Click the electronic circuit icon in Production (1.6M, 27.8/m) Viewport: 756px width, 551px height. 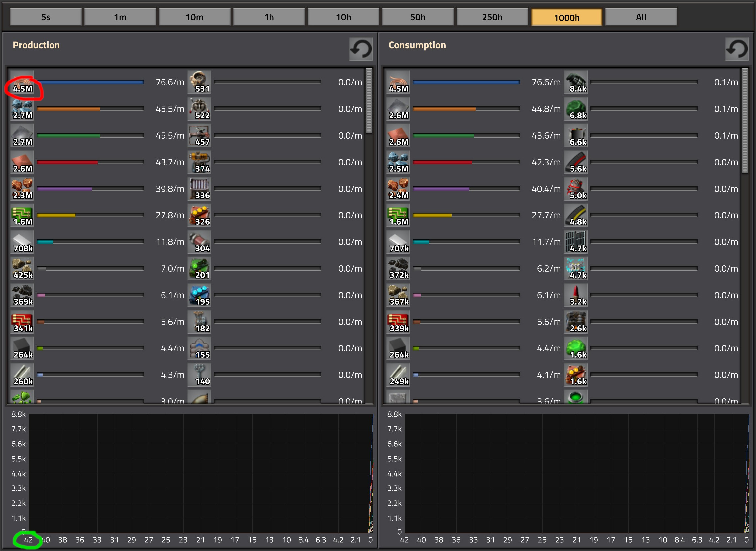point(22,215)
